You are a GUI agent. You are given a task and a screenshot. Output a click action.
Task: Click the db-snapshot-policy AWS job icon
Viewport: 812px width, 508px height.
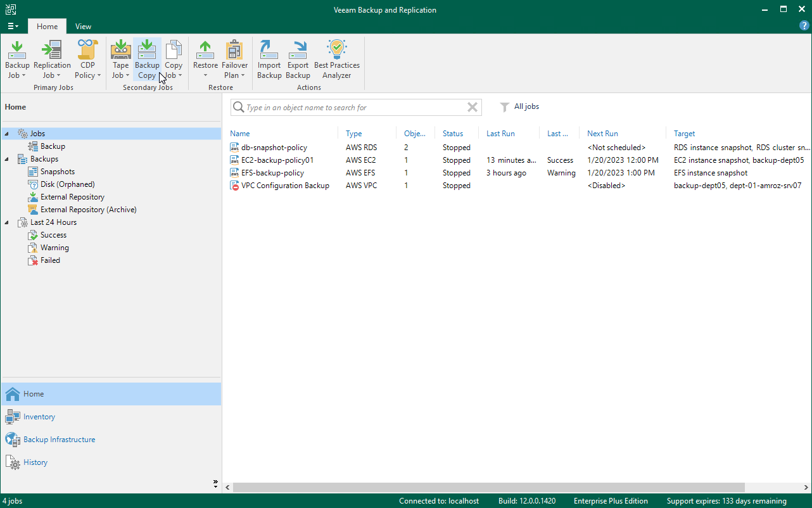pyautogui.click(x=234, y=148)
